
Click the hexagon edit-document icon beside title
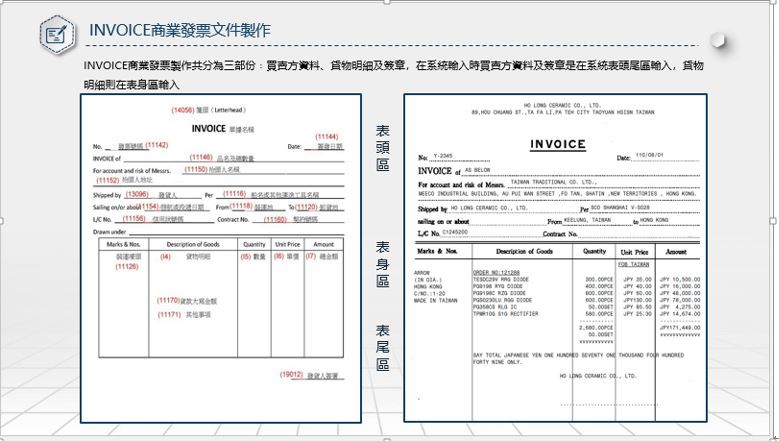coord(58,33)
